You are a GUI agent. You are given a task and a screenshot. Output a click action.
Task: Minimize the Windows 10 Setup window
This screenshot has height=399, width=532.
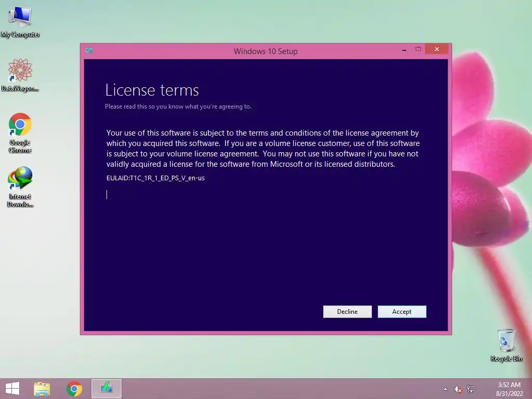404,50
